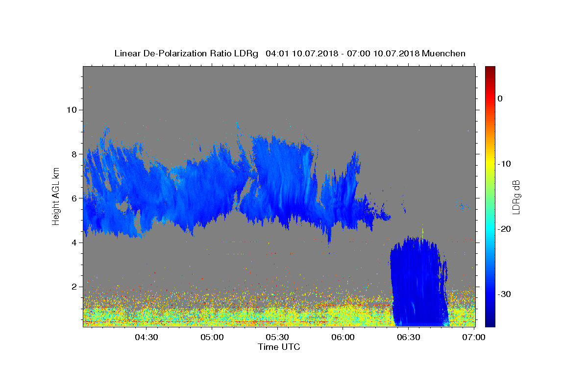This screenshot has height=392, width=588.
Task: Click the "LDRg dB" colorbar label
Action: (x=515, y=196)
